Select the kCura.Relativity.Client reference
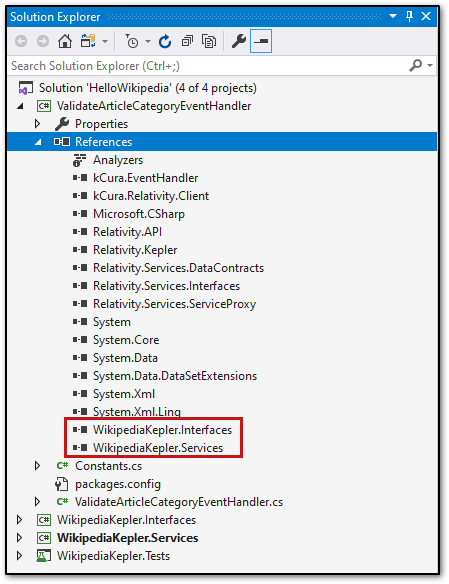Viewport: 449px width, 584px height. click(151, 196)
